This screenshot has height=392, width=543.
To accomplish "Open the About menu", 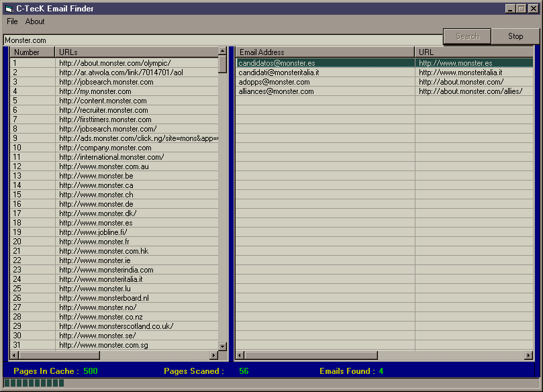I will click(35, 21).
